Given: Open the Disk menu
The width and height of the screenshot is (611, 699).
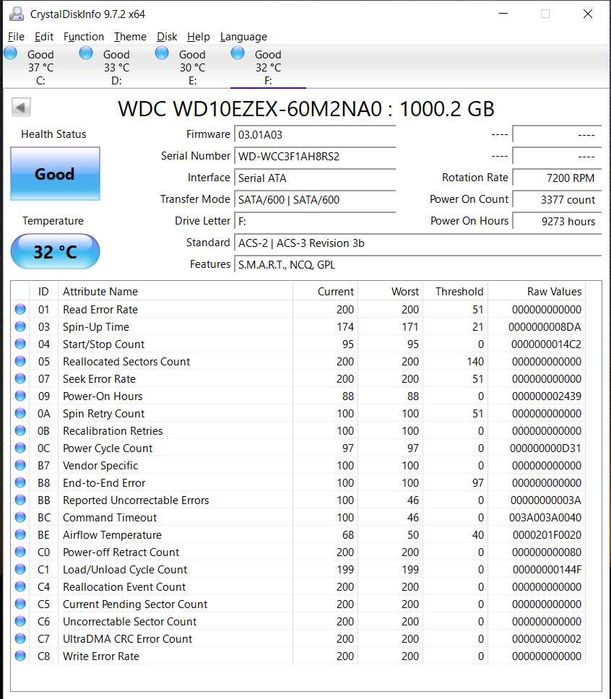Looking at the screenshot, I should pyautogui.click(x=167, y=37).
